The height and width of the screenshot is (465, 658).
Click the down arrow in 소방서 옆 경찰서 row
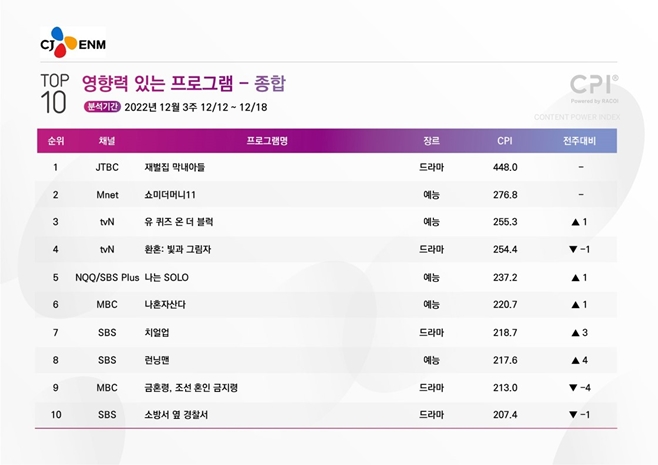[573, 414]
